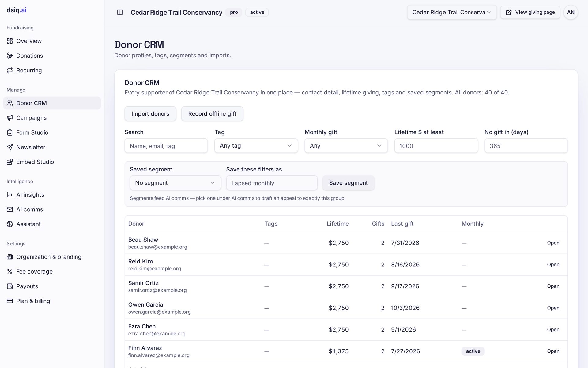Open Finn Alvarez's donor profile
588x368 pixels.
click(553, 351)
